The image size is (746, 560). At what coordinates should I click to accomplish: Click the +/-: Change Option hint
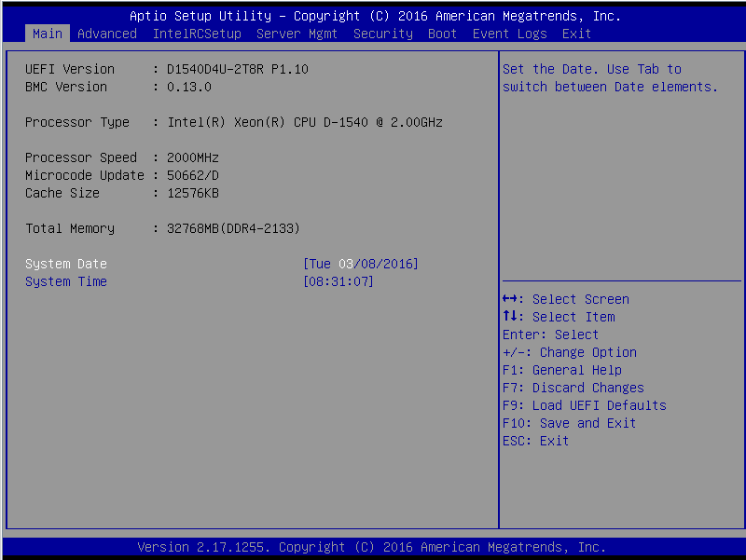tap(570, 352)
